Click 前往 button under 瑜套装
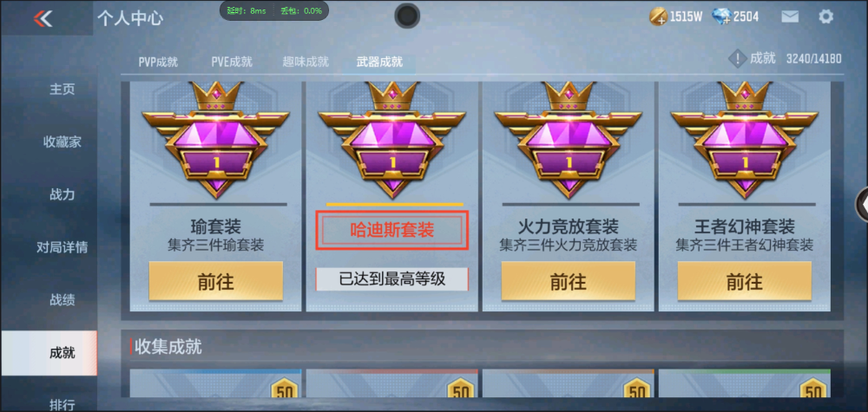The width and height of the screenshot is (868, 412). click(216, 282)
